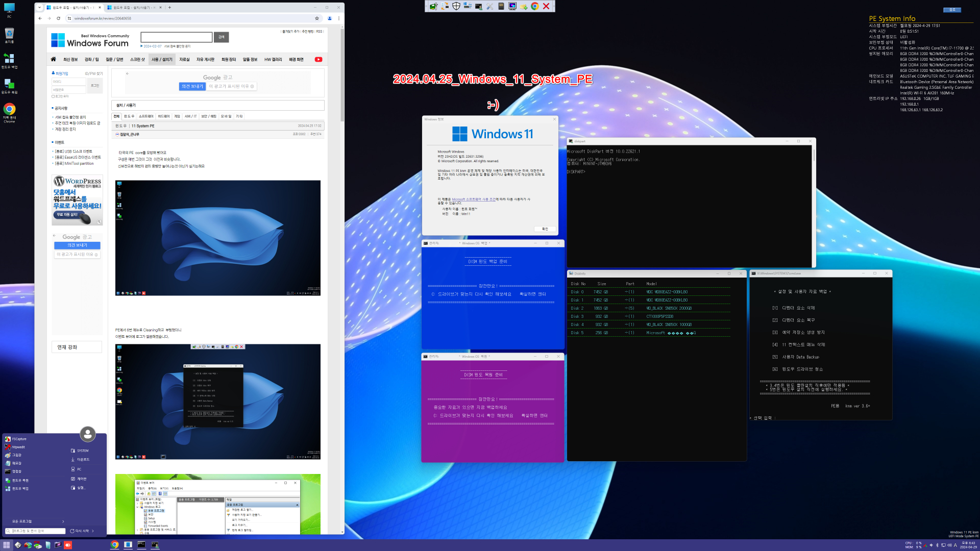Open 그림판 (Paint) in start menu
The height and width of the screenshot is (551, 980).
(13, 455)
